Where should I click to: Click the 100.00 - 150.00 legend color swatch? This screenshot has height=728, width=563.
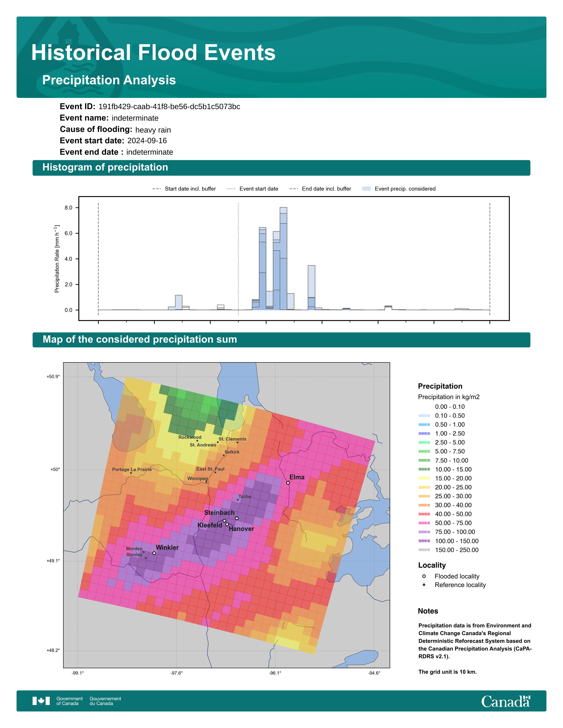[x=424, y=541]
